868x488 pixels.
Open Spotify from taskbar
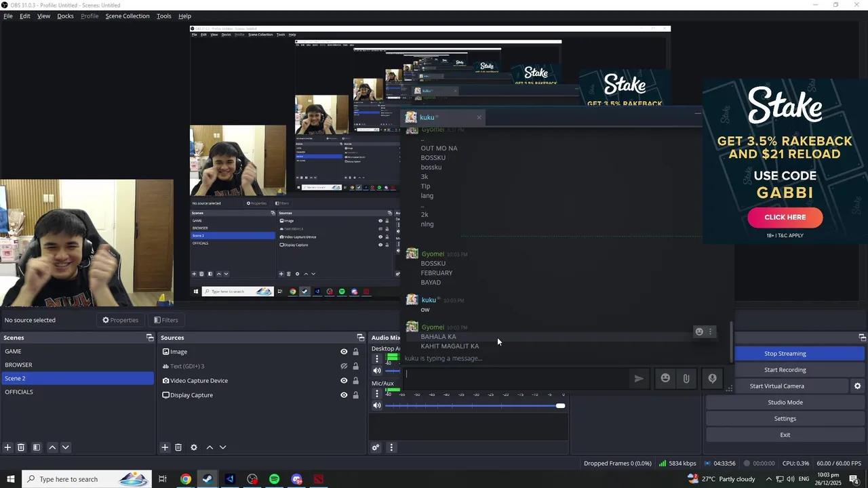[274, 479]
